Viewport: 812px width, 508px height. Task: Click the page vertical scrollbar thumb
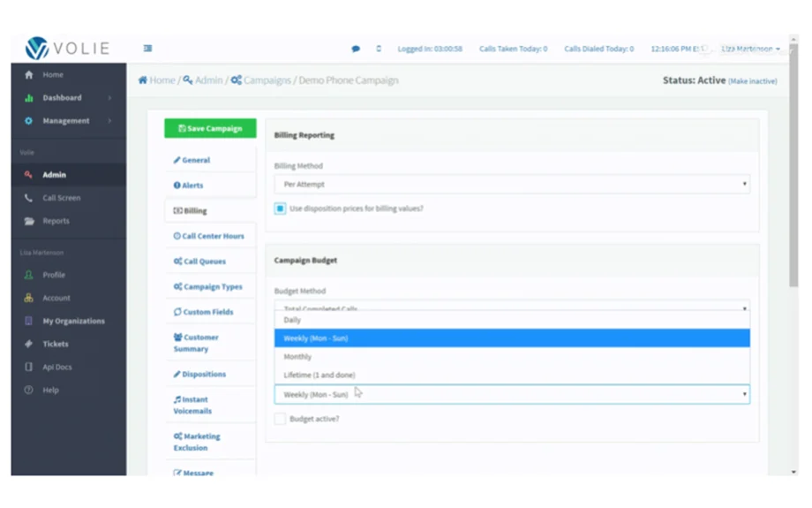pyautogui.click(x=793, y=166)
